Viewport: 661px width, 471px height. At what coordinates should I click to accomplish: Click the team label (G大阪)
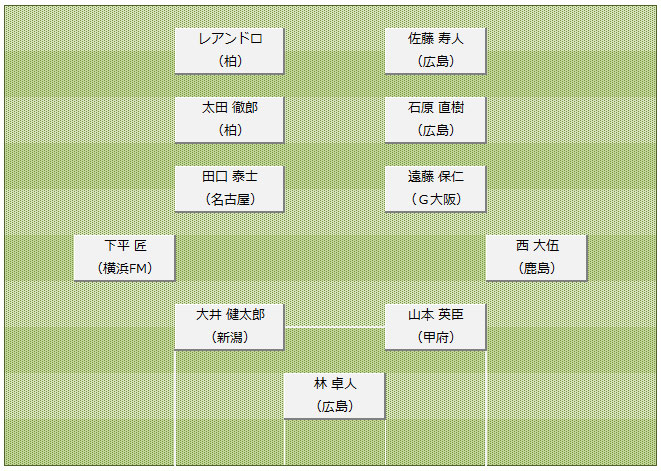(x=436, y=199)
